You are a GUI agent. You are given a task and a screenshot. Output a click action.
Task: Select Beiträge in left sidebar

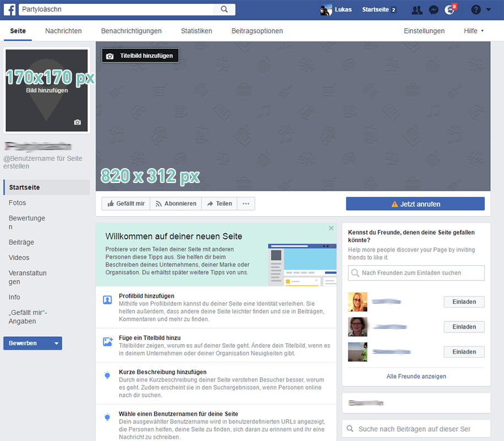tap(21, 243)
